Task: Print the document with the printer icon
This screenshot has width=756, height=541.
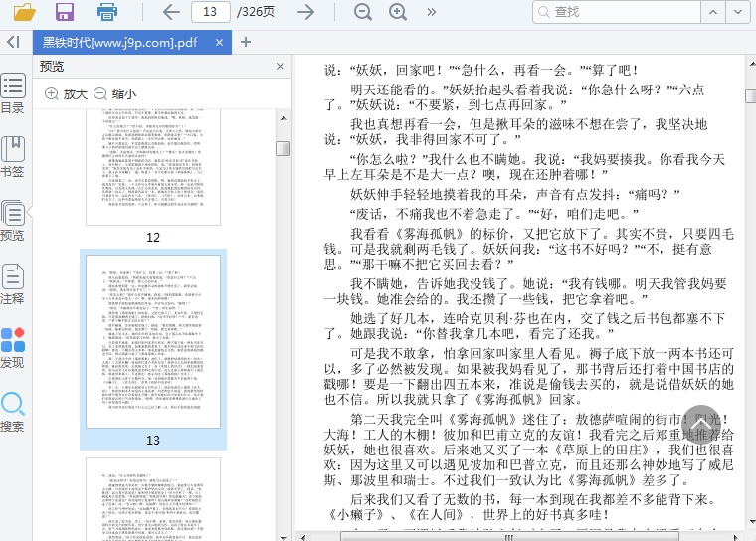Action: 107,12
